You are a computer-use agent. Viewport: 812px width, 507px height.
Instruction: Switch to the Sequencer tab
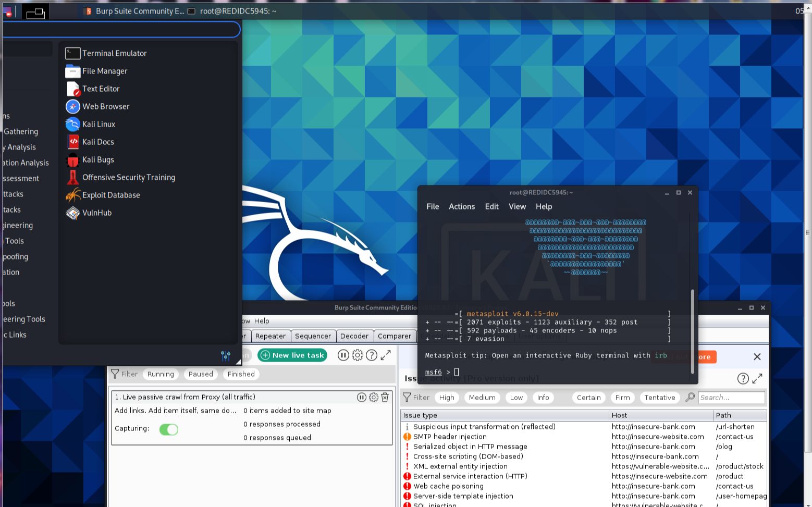(313, 336)
